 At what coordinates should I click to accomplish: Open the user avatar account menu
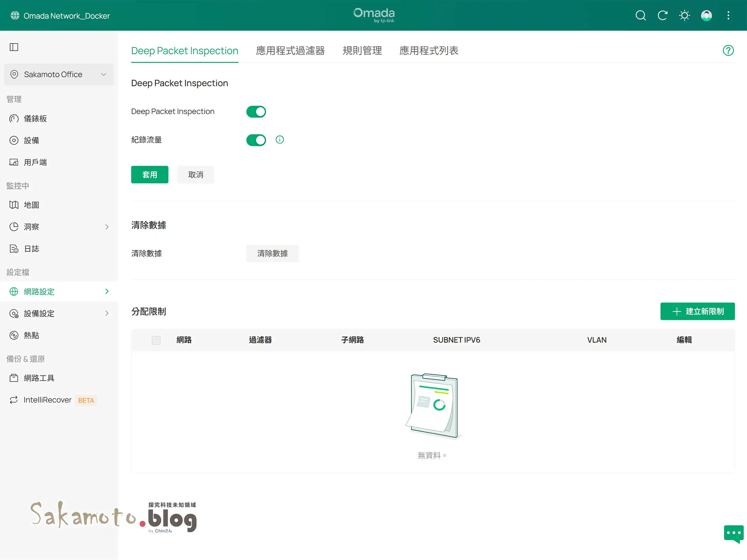click(x=706, y=15)
